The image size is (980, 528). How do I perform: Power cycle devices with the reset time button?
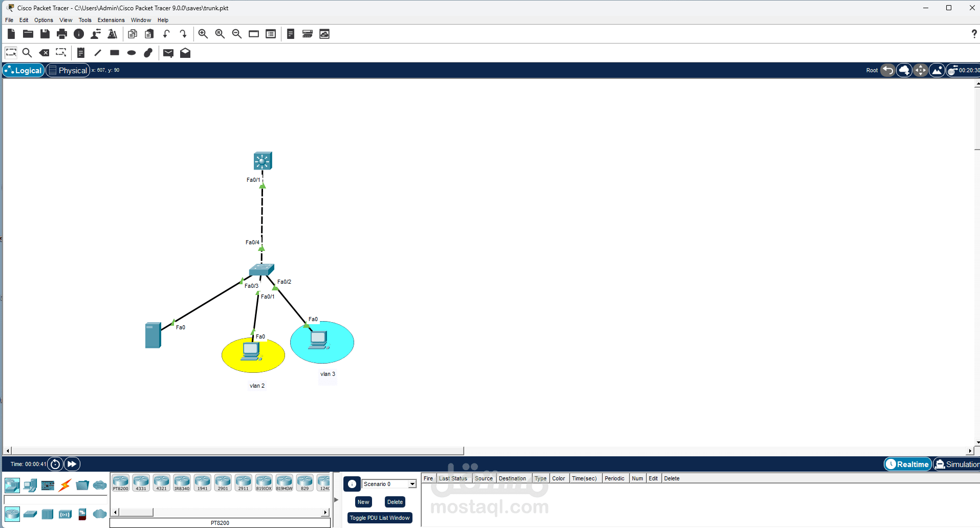55,464
